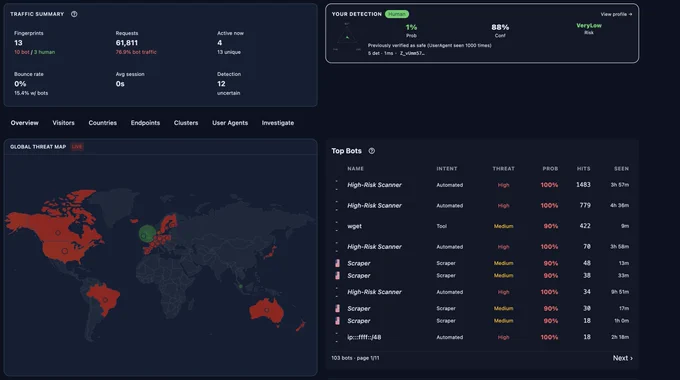This screenshot has height=380, width=680.
Task: Sort Top Bots by INTENT column
Action: tap(447, 169)
